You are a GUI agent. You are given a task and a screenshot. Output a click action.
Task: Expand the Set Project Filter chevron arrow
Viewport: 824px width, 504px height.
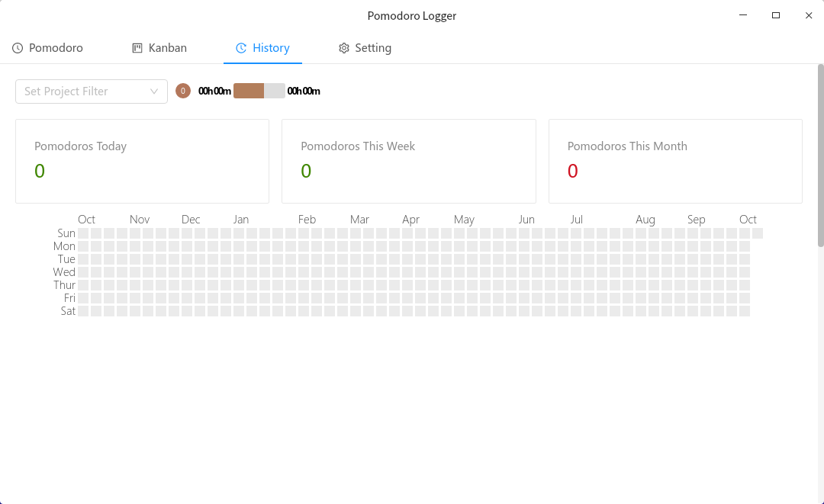tap(154, 91)
